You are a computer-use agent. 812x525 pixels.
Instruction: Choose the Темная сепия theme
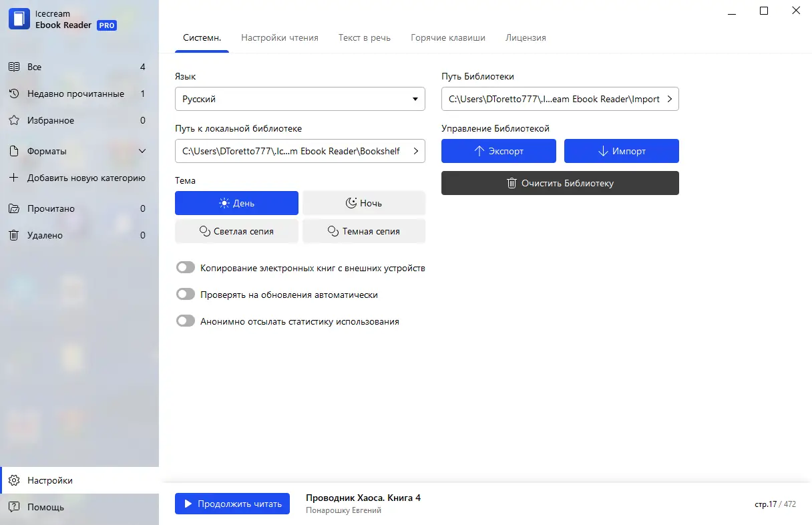[x=364, y=231]
